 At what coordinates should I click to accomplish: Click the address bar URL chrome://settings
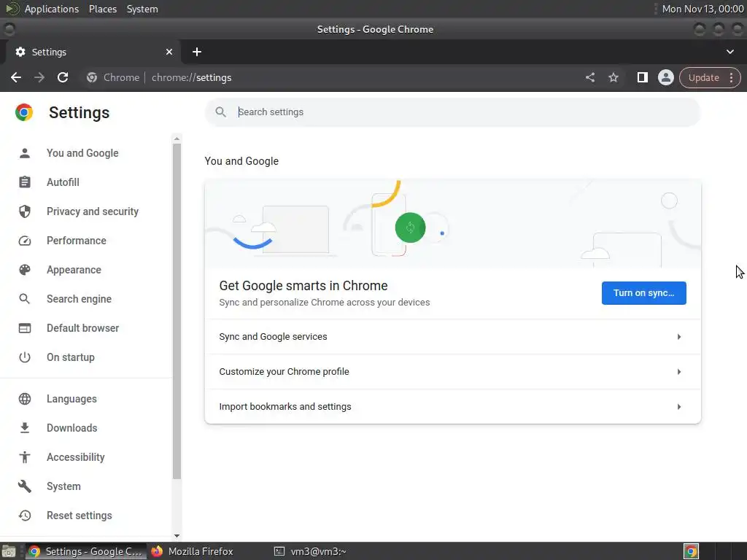pos(192,77)
